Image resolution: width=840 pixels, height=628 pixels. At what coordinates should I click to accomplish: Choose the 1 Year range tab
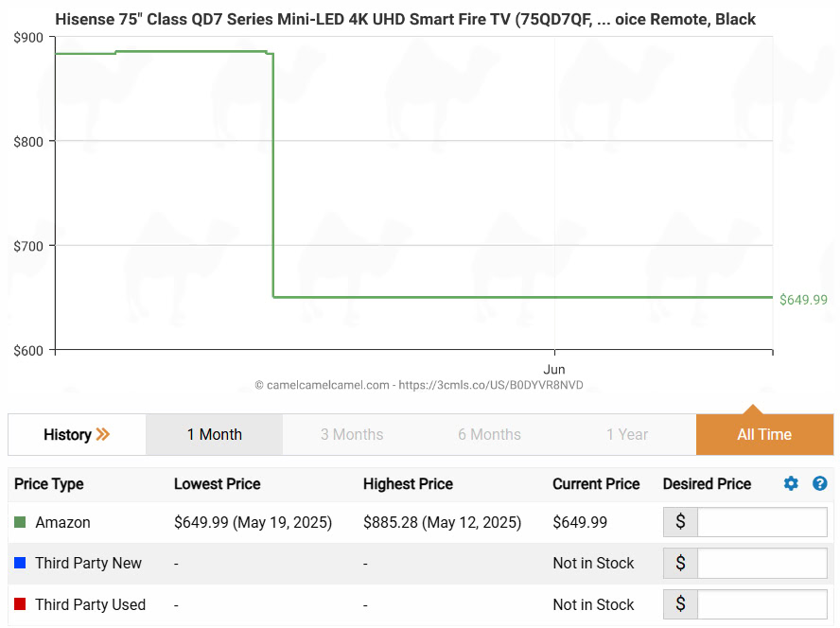pos(627,435)
